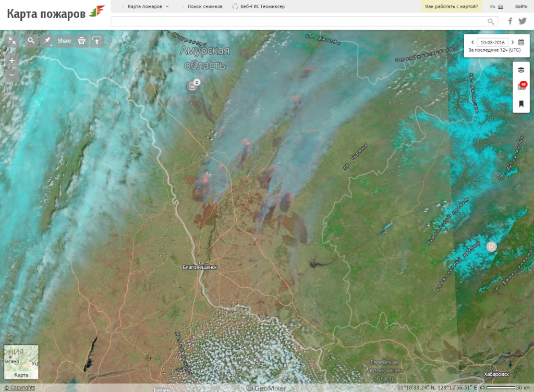The width and height of the screenshot is (534, 392).
Task: Click Как работать с картой? help button
Action: pos(451,6)
